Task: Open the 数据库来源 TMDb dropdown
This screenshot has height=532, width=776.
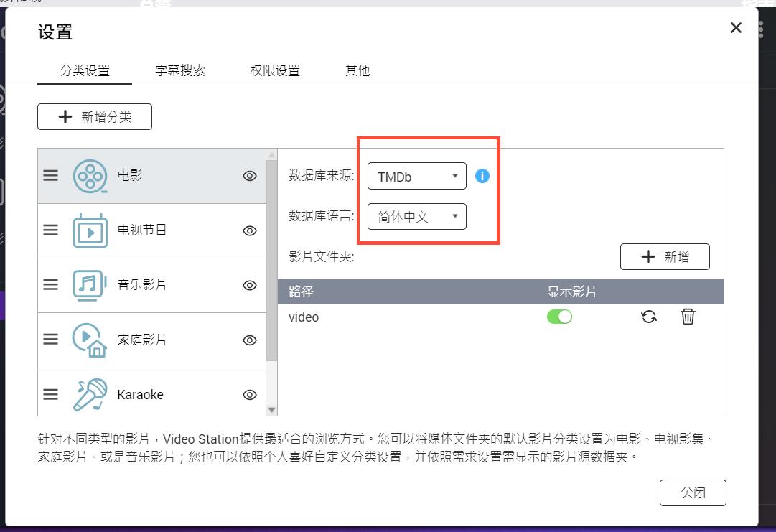Action: click(416, 174)
